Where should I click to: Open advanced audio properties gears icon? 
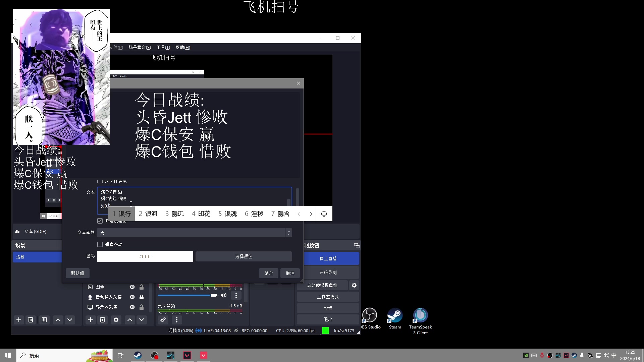point(163,320)
